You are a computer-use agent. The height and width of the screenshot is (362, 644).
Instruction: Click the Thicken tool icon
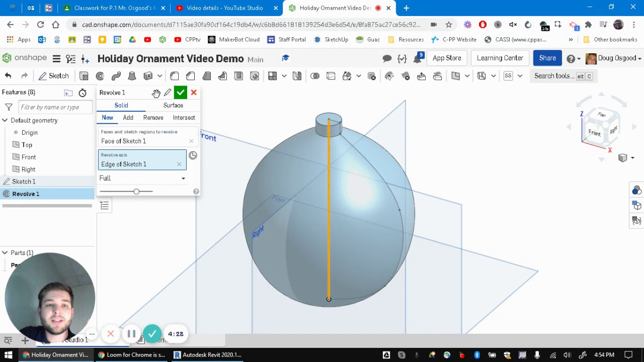148,76
